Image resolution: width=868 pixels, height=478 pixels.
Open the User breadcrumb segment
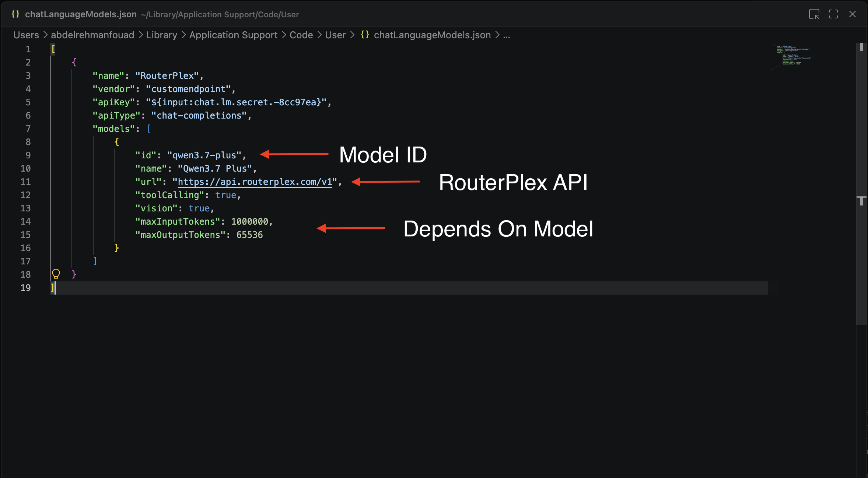[x=335, y=35]
